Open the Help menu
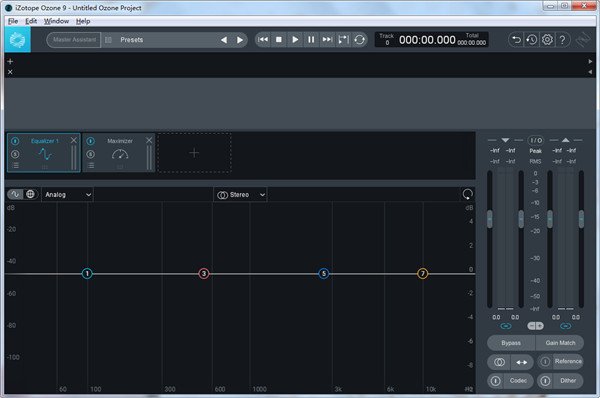Screen dimensions: 600x398 [x=83, y=21]
